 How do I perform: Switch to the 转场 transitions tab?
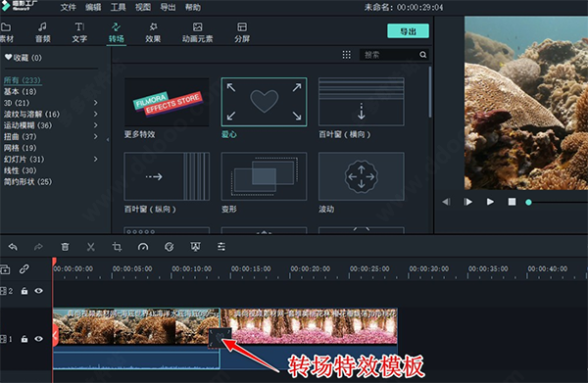tap(117, 32)
